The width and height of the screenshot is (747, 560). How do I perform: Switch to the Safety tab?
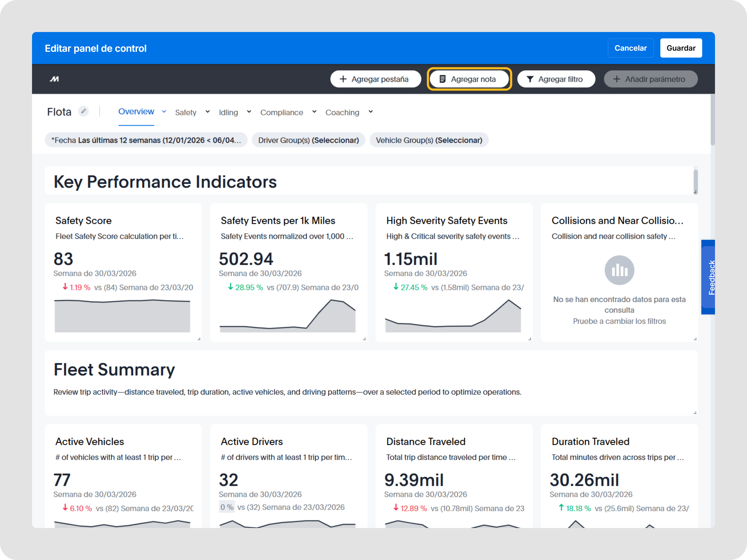coord(185,113)
